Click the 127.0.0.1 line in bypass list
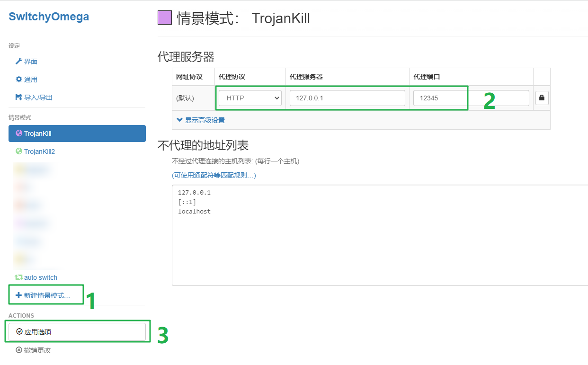The height and width of the screenshot is (365, 588). [194, 193]
